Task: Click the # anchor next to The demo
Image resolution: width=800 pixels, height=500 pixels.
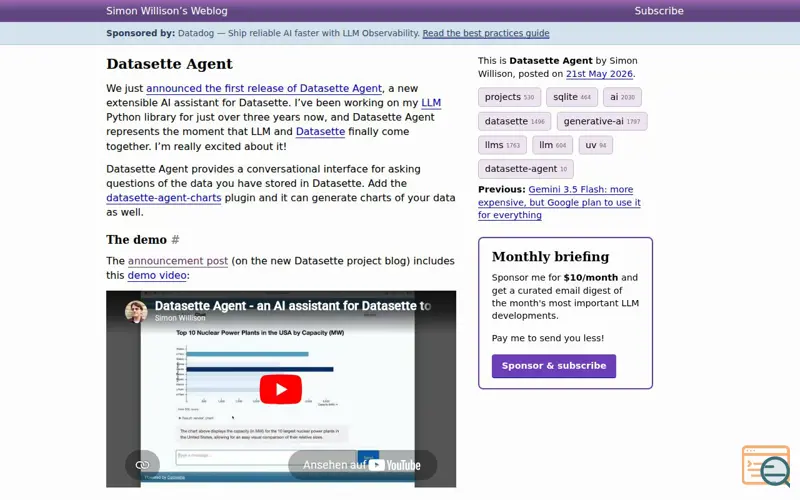Action: (x=176, y=239)
